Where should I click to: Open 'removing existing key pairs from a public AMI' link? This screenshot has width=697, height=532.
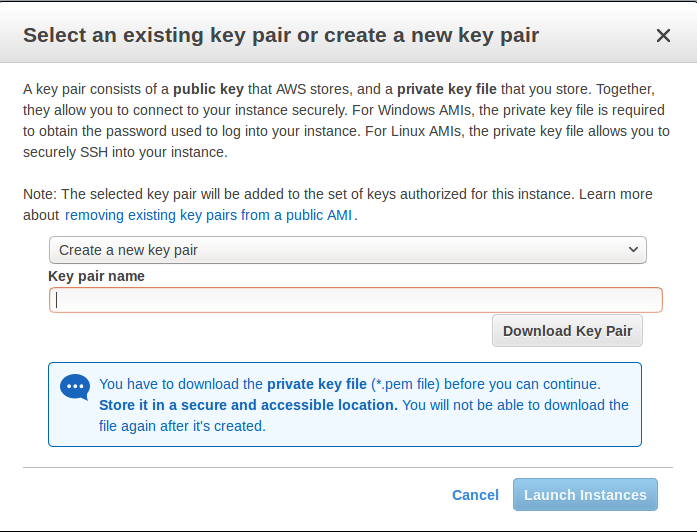coord(209,215)
